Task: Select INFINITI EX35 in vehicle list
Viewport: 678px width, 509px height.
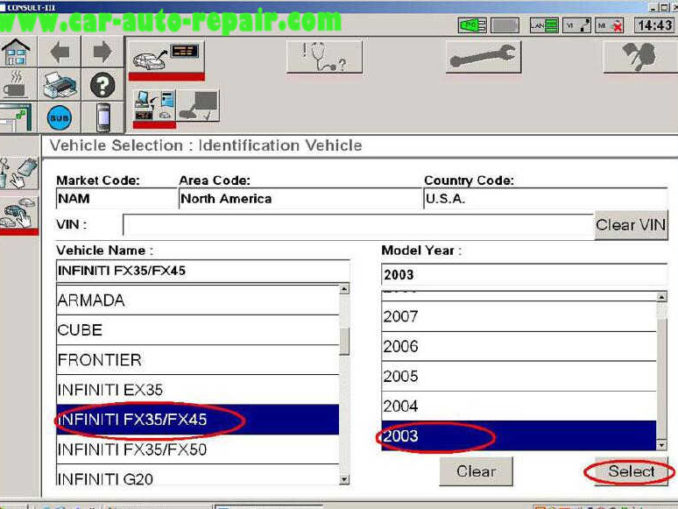Action: 198,390
